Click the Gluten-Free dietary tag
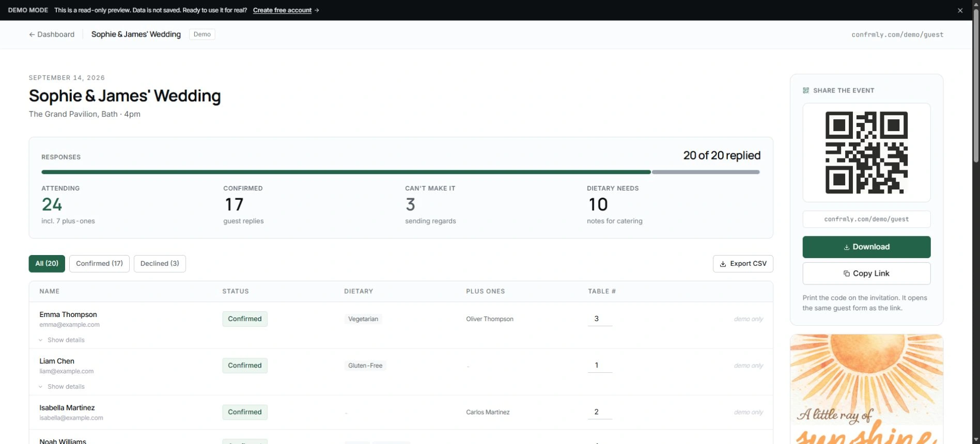Screen dimensions: 980x444 (365, 366)
